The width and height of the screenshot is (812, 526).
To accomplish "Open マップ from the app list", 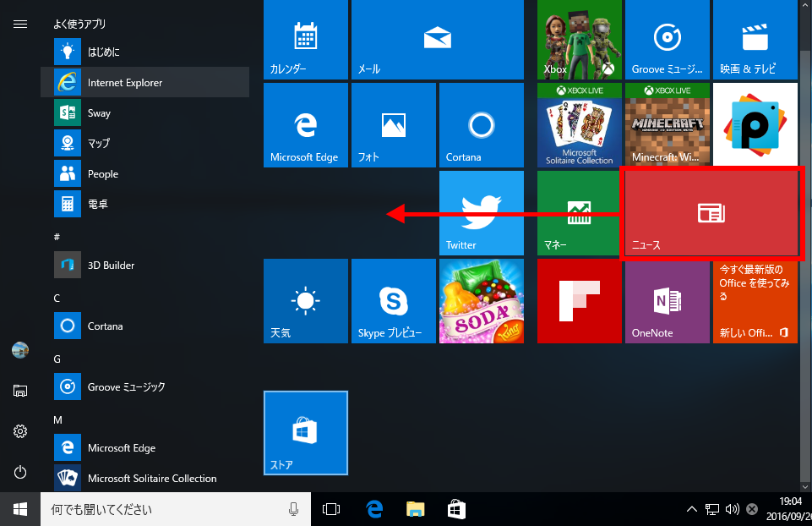I will click(x=145, y=143).
